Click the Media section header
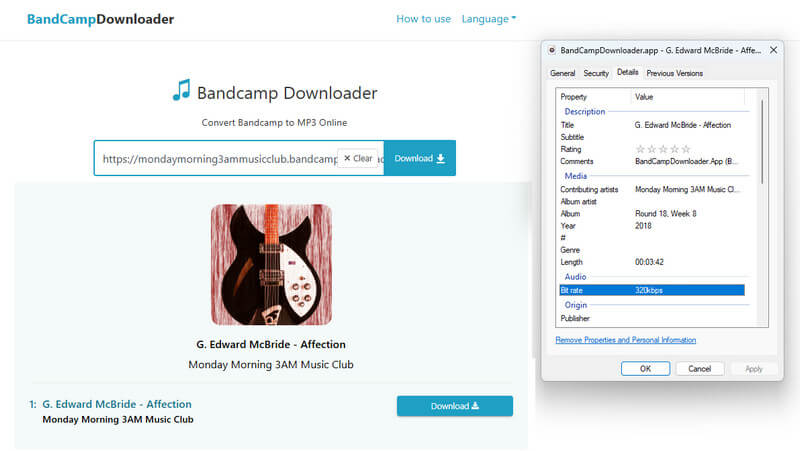 pyautogui.click(x=576, y=176)
